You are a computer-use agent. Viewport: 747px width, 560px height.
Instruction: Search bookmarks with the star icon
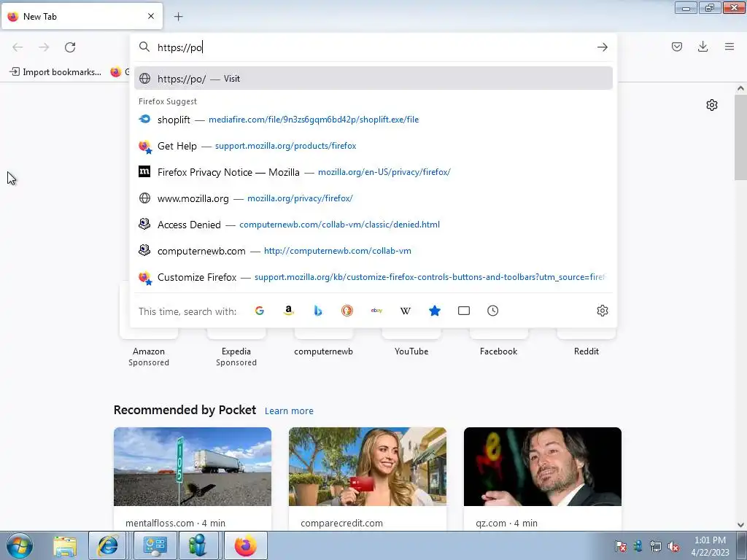[x=435, y=311]
